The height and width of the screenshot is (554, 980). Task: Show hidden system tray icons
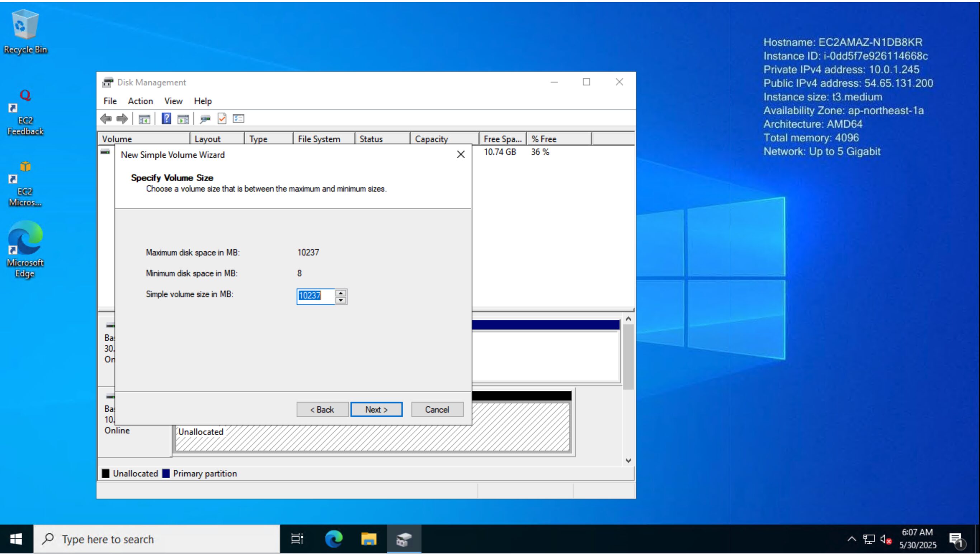coord(852,539)
